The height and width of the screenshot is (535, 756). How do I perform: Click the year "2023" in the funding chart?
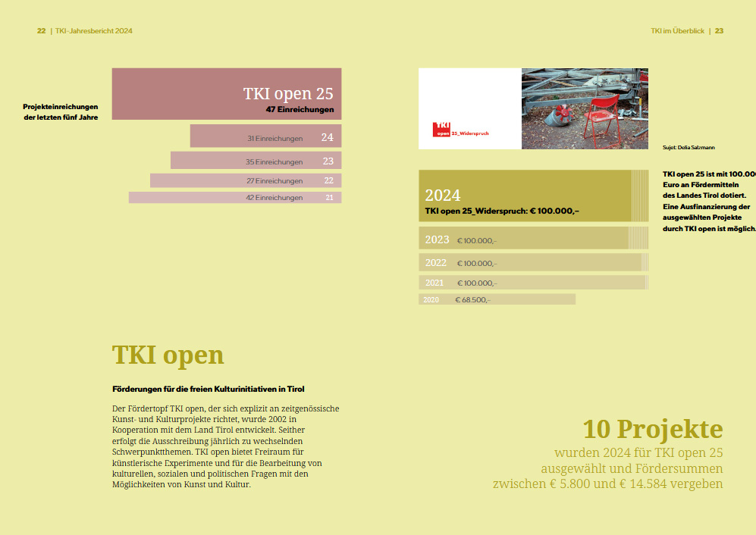[437, 239]
